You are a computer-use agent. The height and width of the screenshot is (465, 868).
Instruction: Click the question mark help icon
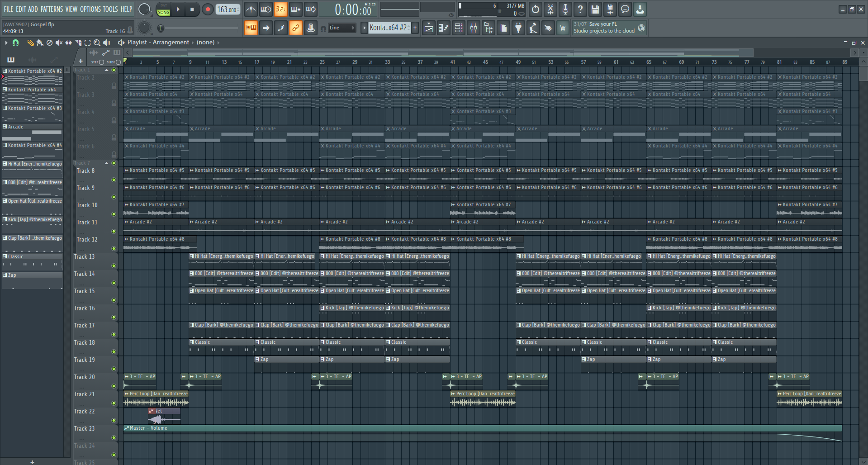pyautogui.click(x=580, y=9)
